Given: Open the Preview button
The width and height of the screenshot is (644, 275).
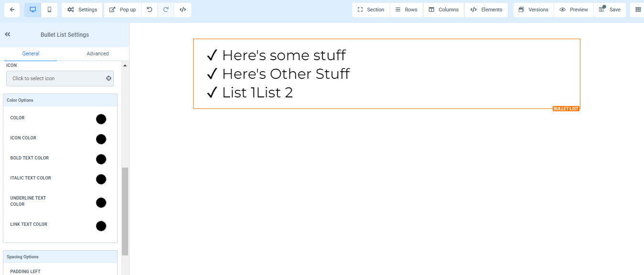Looking at the screenshot, I should (x=574, y=10).
